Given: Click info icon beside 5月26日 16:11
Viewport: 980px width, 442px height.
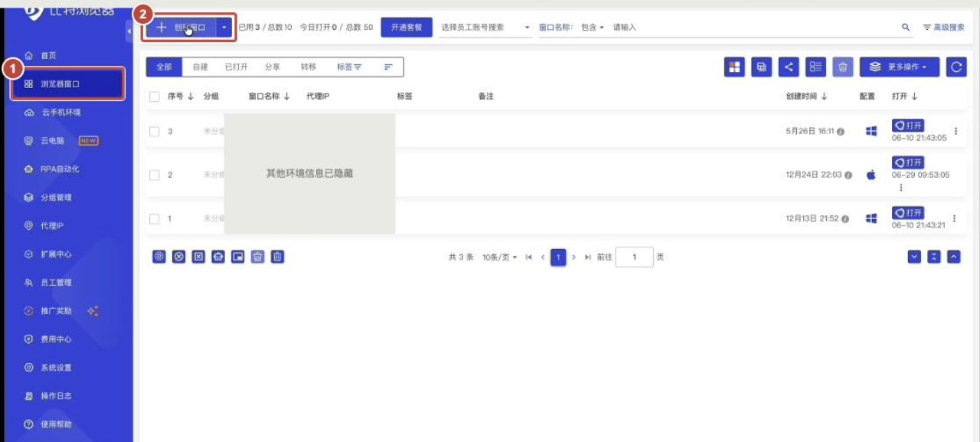Looking at the screenshot, I should pyautogui.click(x=841, y=132).
